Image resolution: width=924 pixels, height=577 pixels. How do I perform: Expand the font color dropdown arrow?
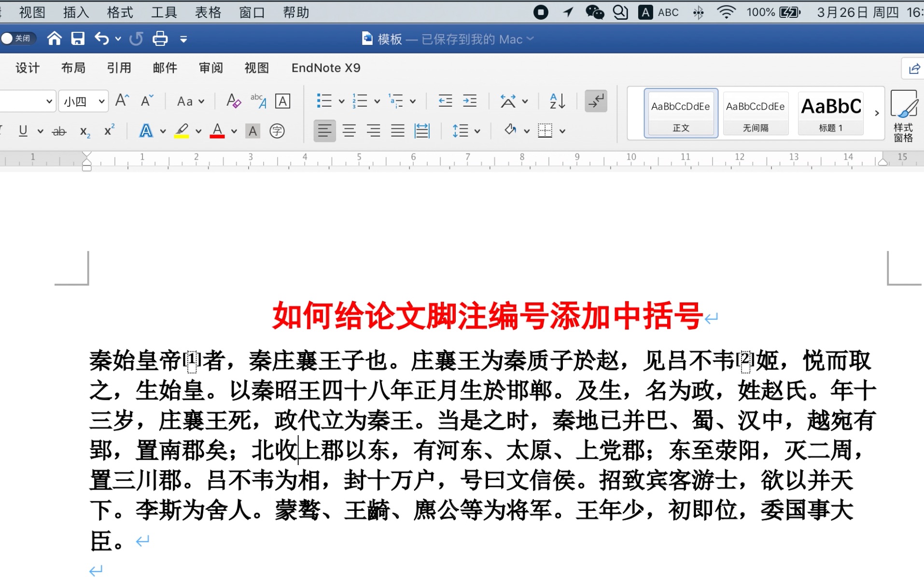click(234, 131)
